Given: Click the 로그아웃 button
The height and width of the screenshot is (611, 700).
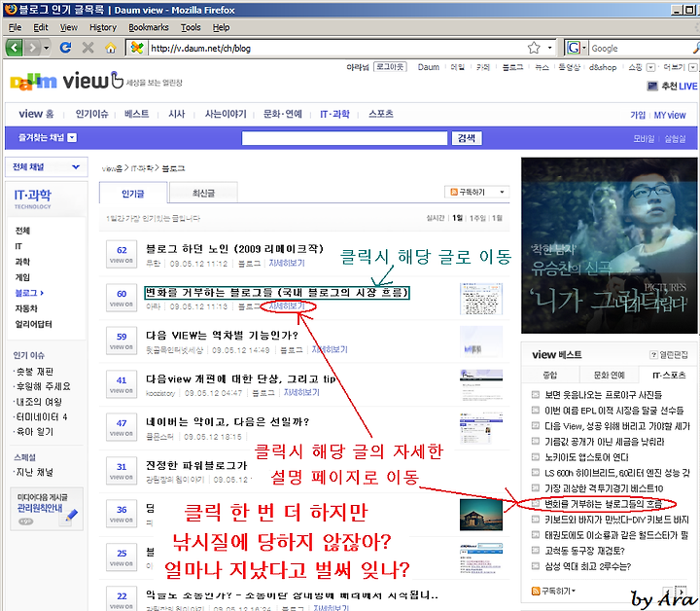Looking at the screenshot, I should tap(390, 67).
